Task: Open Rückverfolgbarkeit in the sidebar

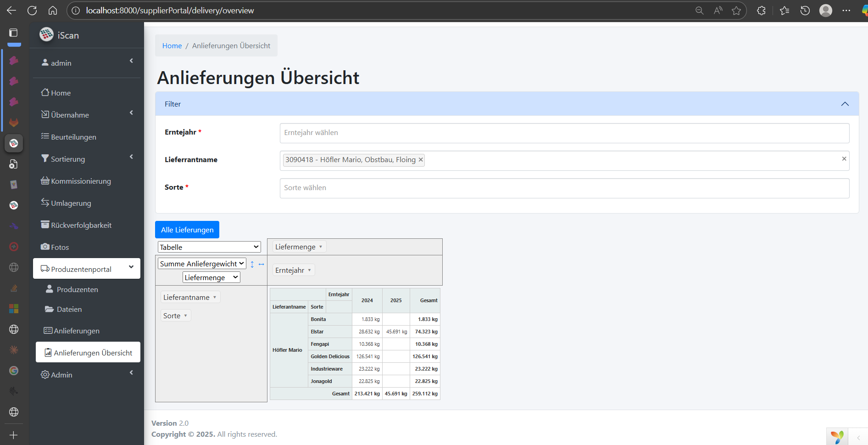Action: [x=81, y=225]
